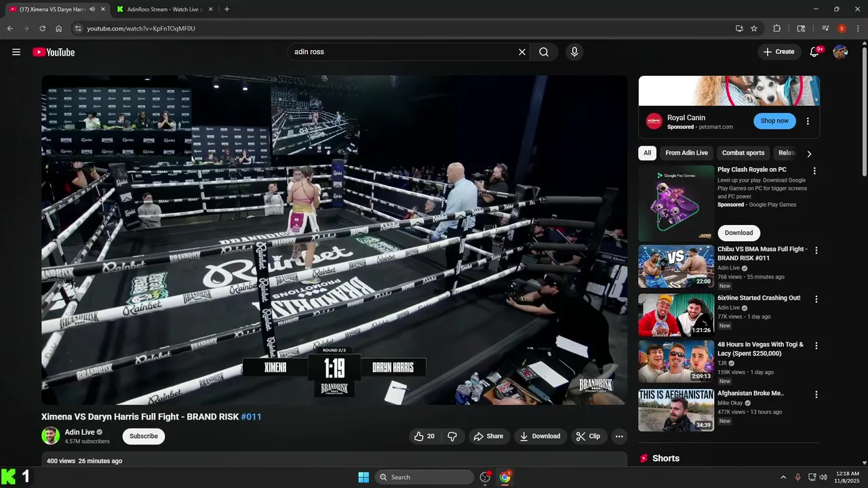This screenshot has width=868, height=488.
Task: Select the 'From Adin Live' chip
Action: [x=686, y=153]
